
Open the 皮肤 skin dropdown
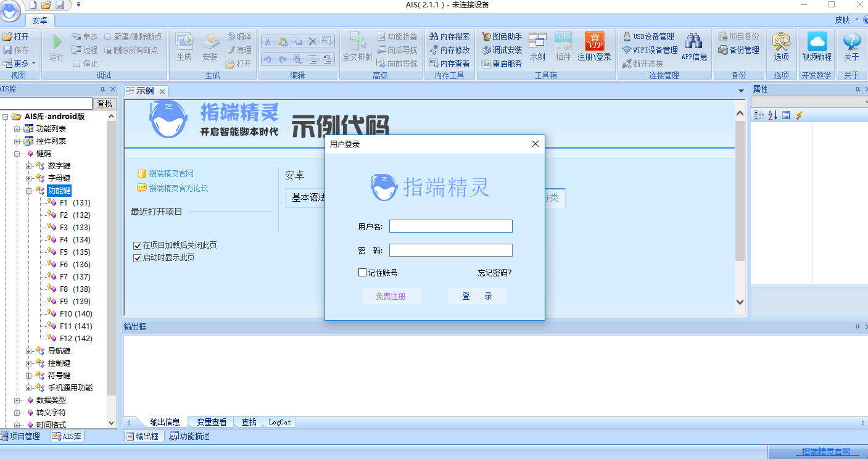pyautogui.click(x=846, y=20)
